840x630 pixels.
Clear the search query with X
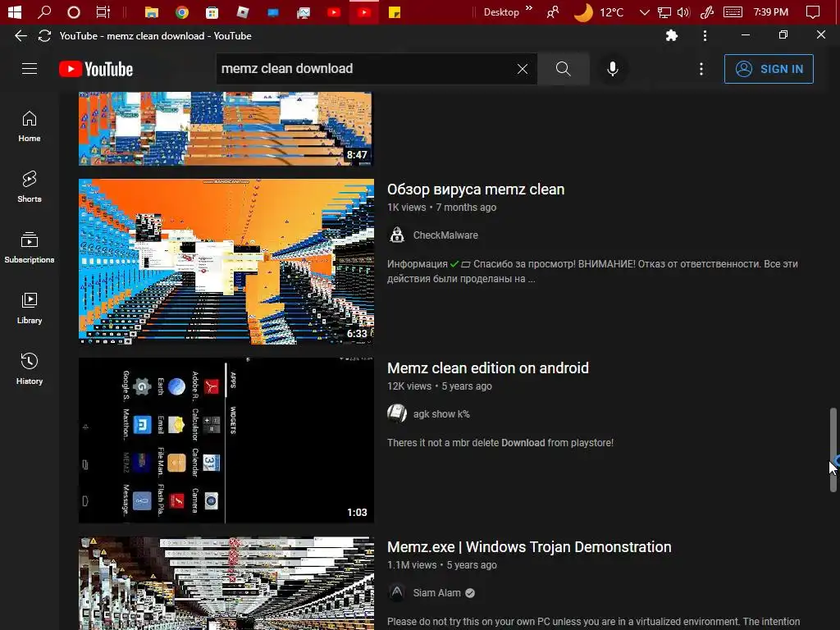(523, 69)
